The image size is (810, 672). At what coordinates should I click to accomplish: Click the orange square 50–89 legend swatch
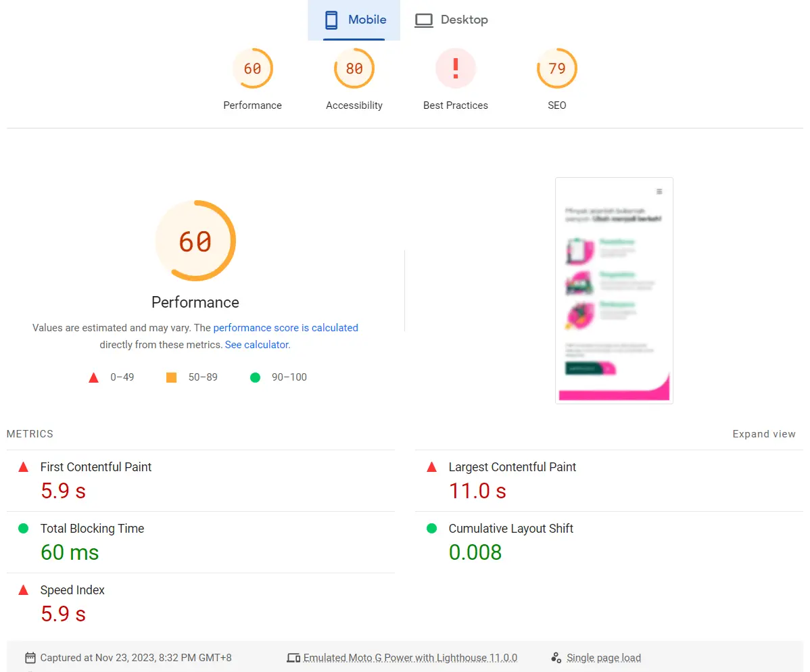[171, 377]
